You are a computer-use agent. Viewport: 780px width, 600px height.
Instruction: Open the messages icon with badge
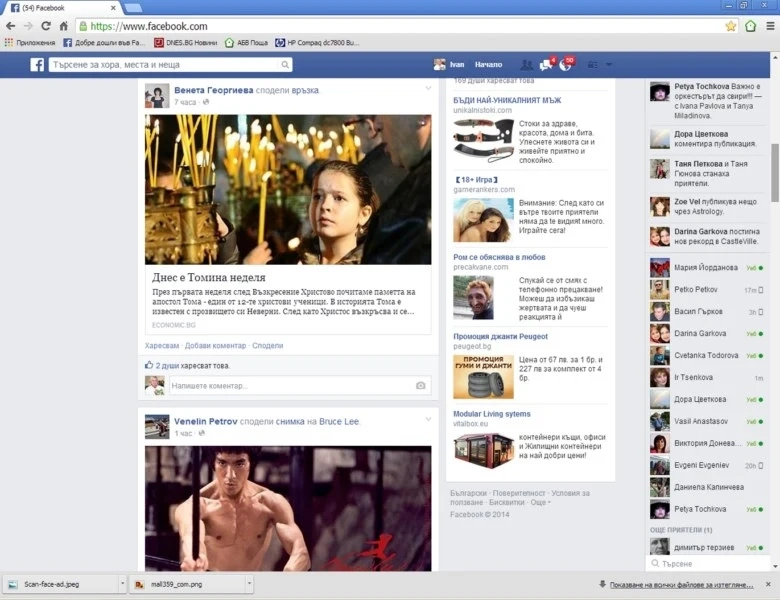(x=547, y=64)
